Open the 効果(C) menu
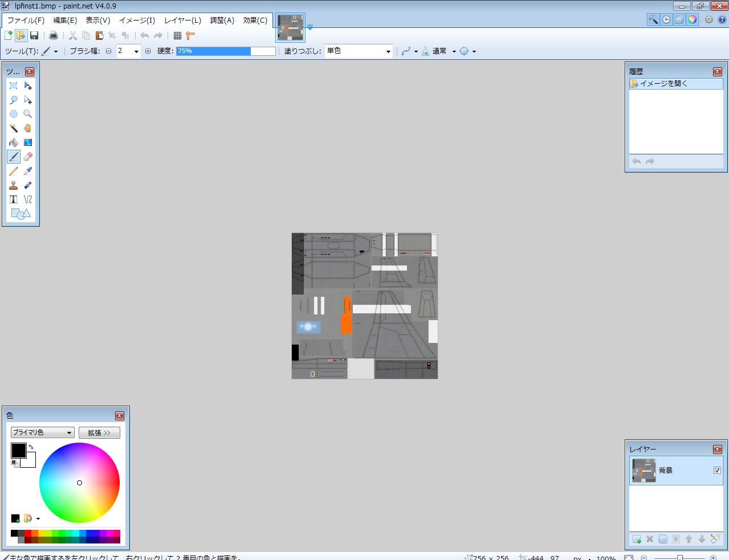The width and height of the screenshot is (729, 560). [255, 20]
